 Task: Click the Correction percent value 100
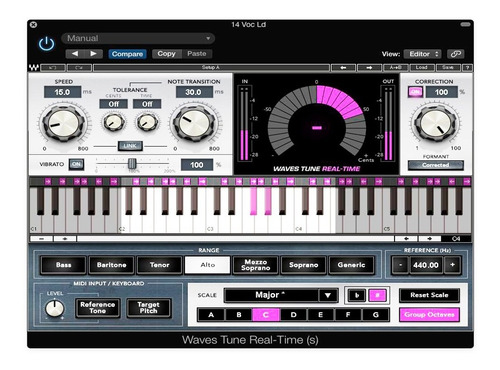pos(441,92)
